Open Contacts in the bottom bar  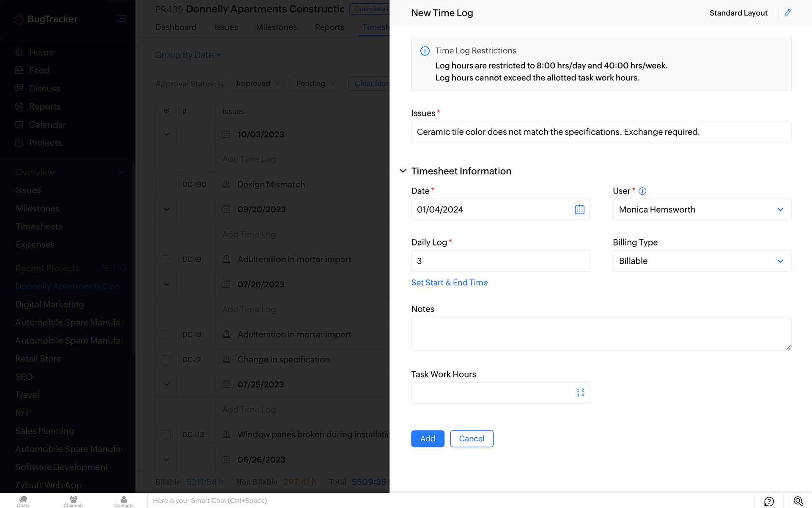pyautogui.click(x=123, y=501)
